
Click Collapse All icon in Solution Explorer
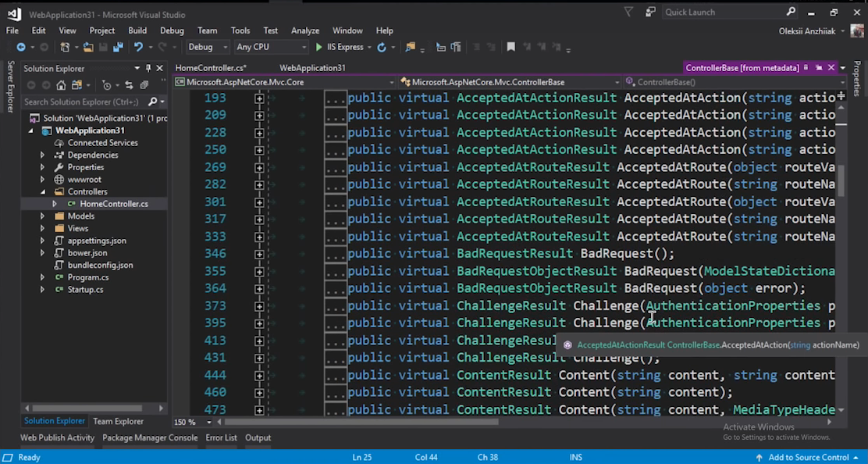[144, 85]
